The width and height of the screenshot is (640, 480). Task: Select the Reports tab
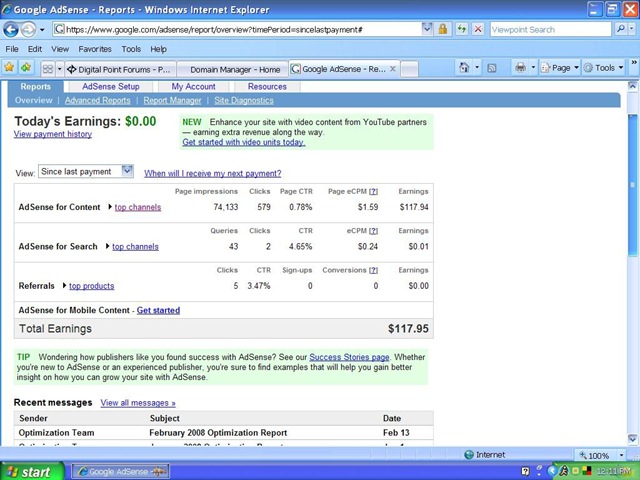(36, 87)
